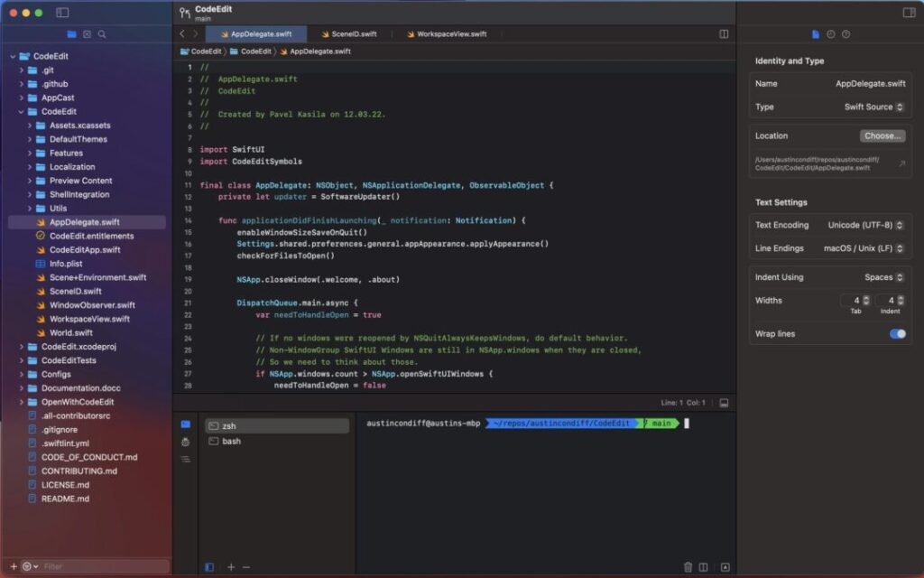This screenshot has height=578, width=924.
Task: Expand the AppCast folder
Action: click(22, 98)
